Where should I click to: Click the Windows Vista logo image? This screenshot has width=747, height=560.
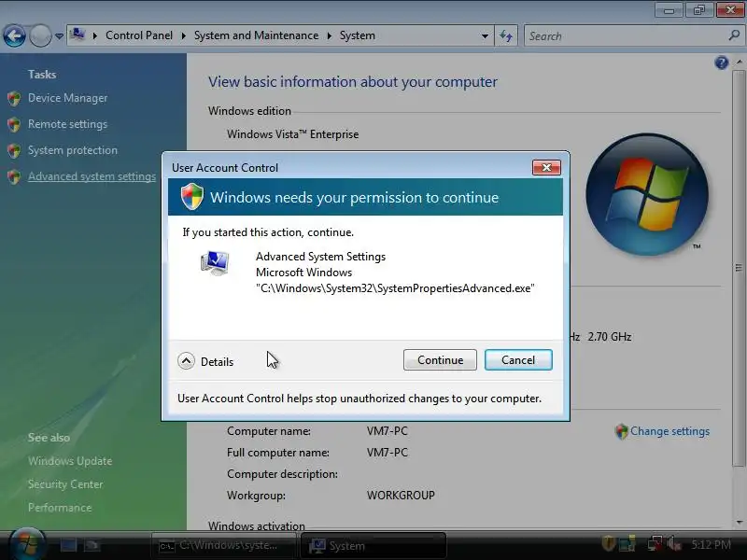[x=647, y=194]
